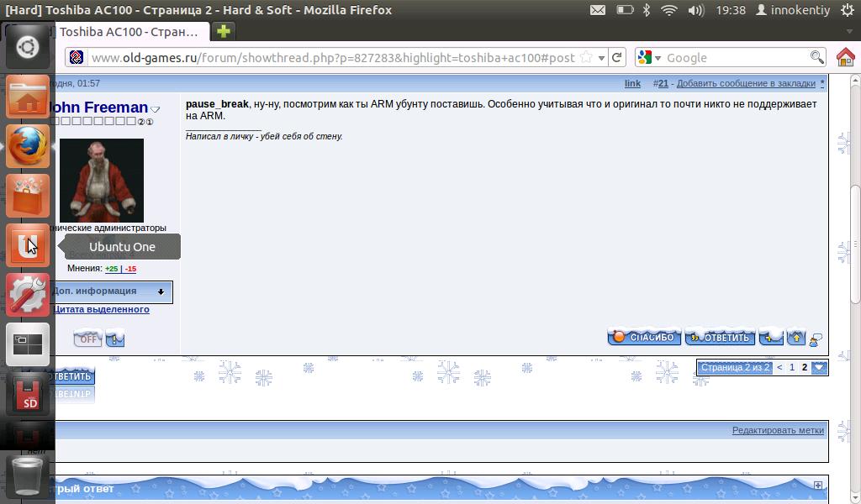Click the ОТВЕТИТЬ button below the thread
Viewport: 861px width, 504px height.
[x=74, y=375]
